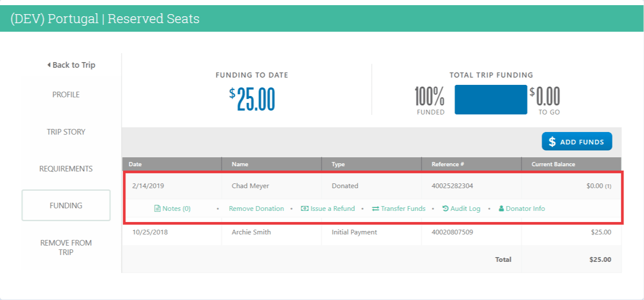Viewport: 644px width, 300px height.
Task: Click the Total Trip Funding heading
Action: point(491,75)
